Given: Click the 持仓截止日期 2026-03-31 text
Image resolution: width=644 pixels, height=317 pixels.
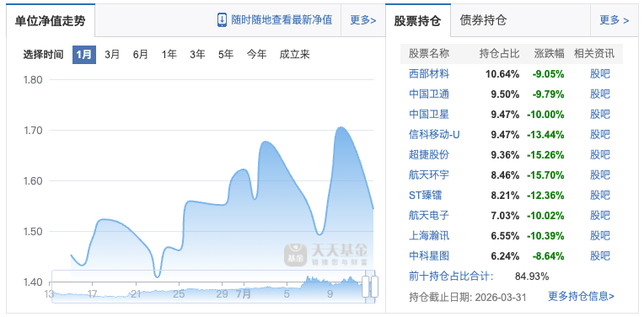Looking at the screenshot, I should point(467,297).
